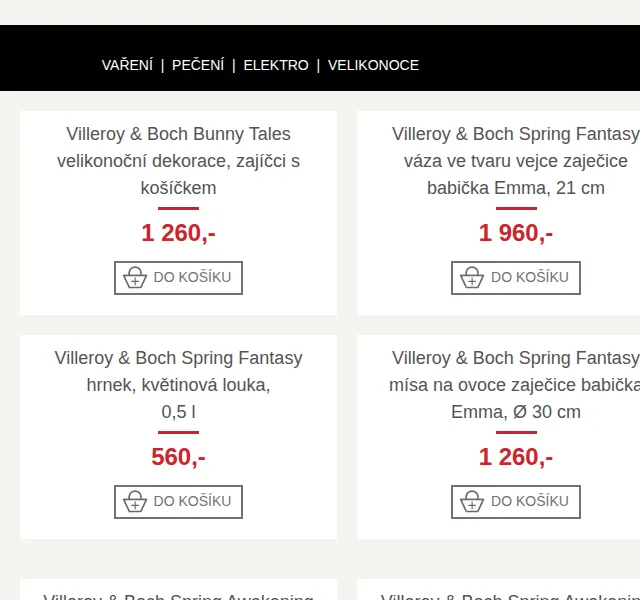640x600 pixels.
Task: Go to the VELIKONOCE section
Action: [x=373, y=65]
